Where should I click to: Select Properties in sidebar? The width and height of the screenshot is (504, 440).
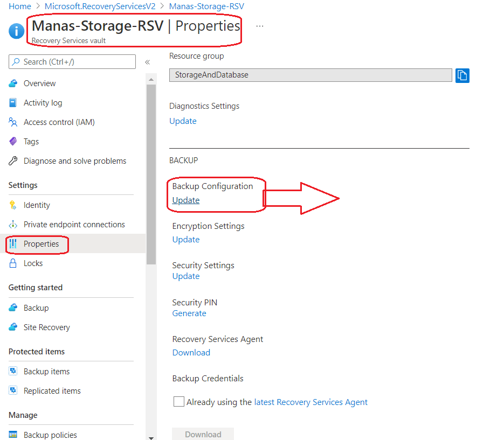(x=41, y=244)
